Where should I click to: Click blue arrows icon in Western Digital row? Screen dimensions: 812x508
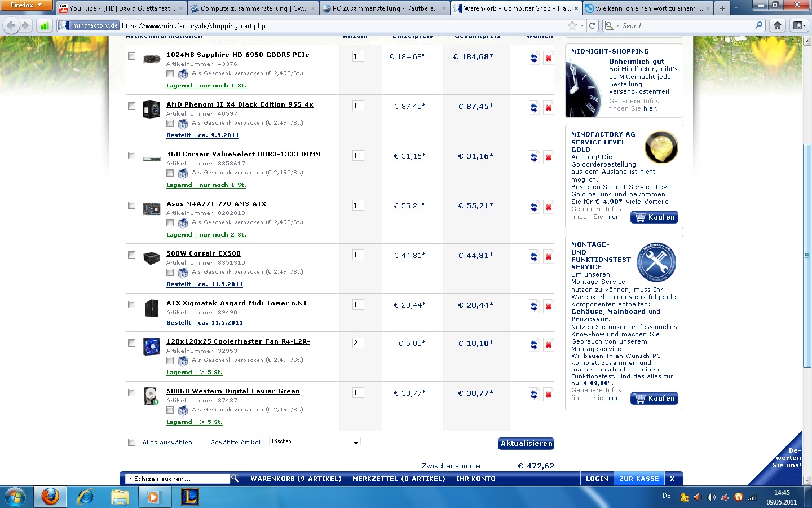pos(534,394)
